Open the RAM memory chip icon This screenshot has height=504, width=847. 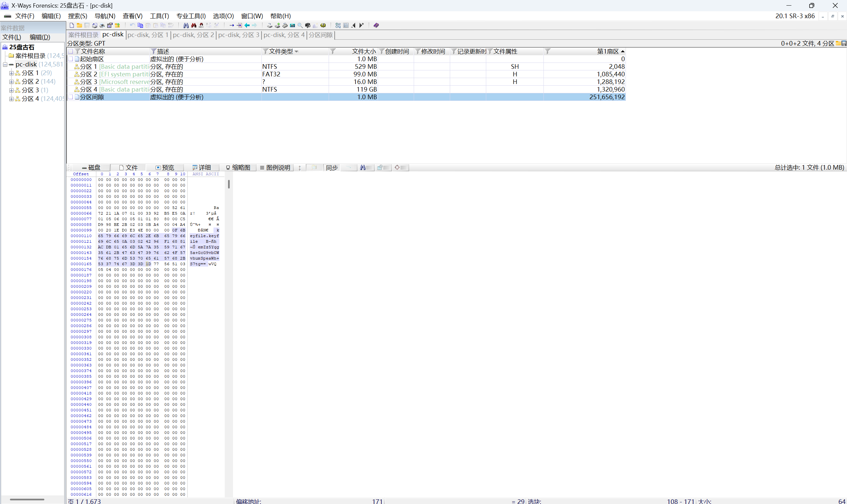pos(285,25)
